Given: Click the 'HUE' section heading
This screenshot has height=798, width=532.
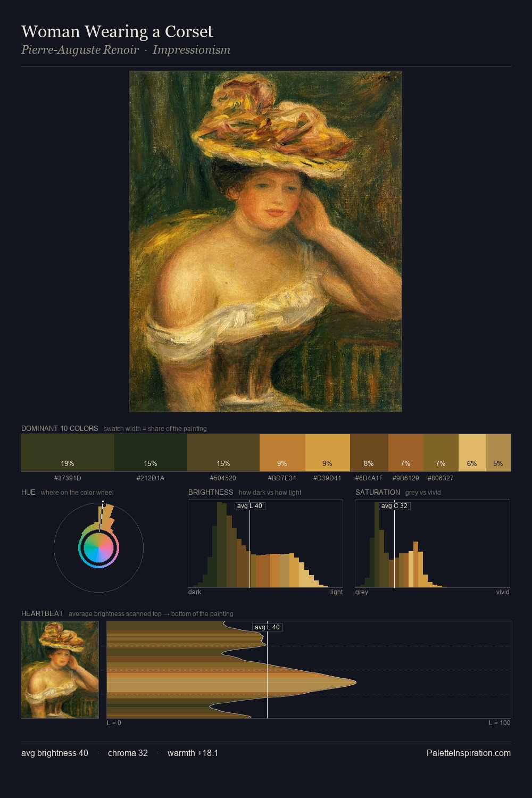Looking at the screenshot, I should point(28,492).
